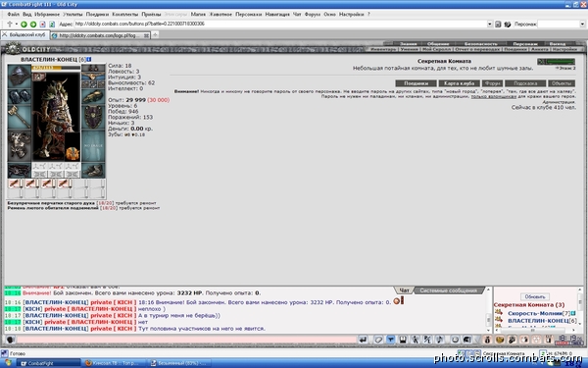Expand the address bar dropdown
Image resolution: width=588 pixels, height=368 pixels.
click(489, 24)
